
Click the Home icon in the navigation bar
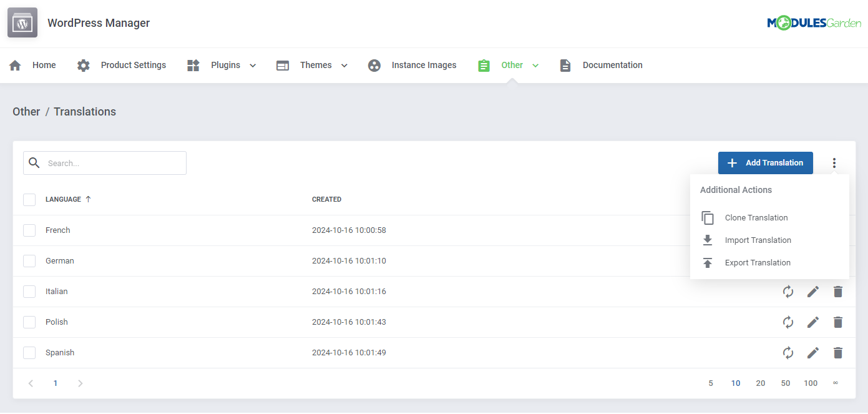[x=14, y=64]
